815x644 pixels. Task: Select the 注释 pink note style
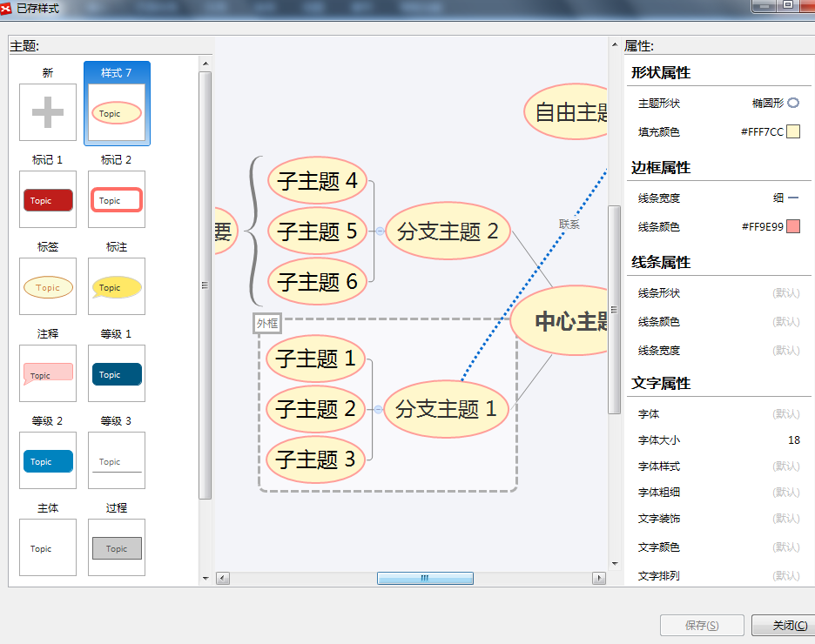pyautogui.click(x=48, y=373)
